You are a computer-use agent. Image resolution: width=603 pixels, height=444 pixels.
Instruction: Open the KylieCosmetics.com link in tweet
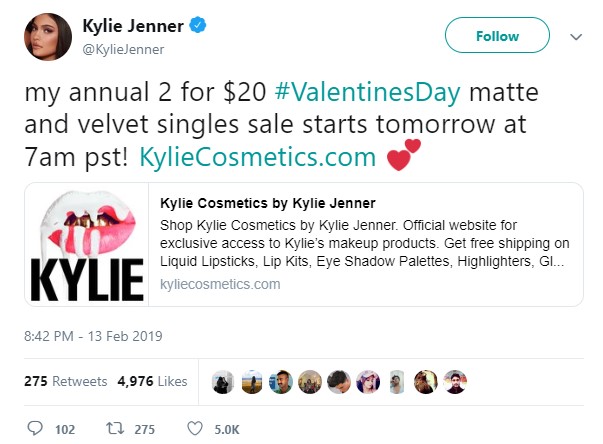click(x=258, y=157)
